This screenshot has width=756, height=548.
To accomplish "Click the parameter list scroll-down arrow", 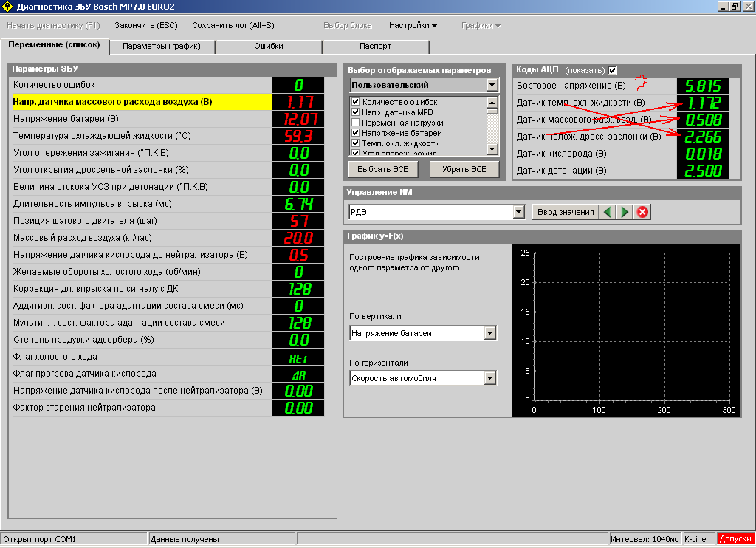I will point(492,149).
